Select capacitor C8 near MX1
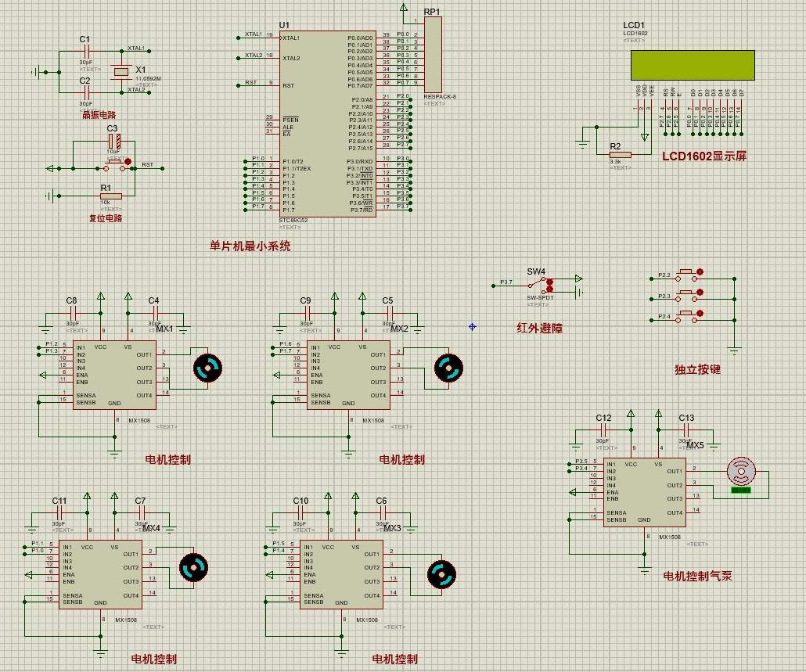806x672 pixels. (x=73, y=312)
